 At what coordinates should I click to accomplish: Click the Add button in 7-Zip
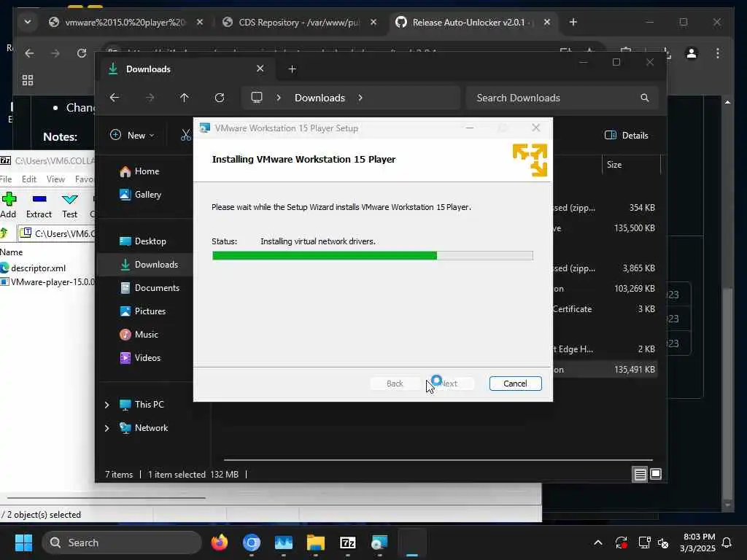click(9, 205)
